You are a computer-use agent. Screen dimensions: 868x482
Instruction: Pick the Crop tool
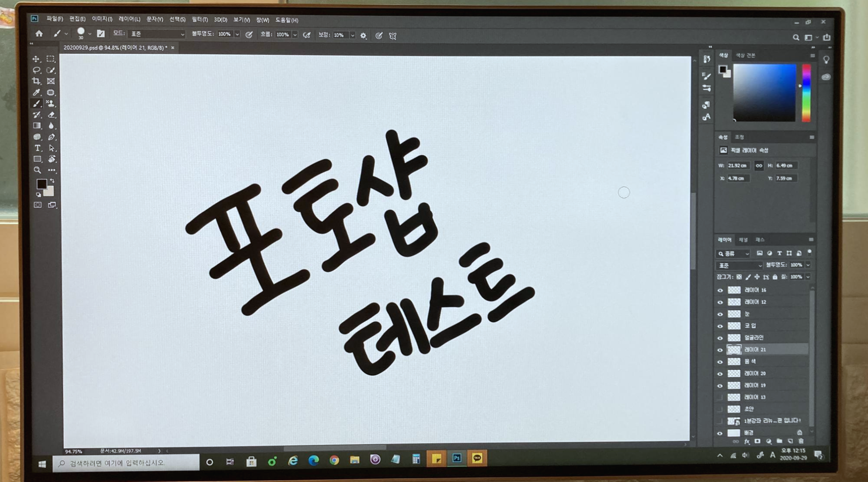pos(36,81)
